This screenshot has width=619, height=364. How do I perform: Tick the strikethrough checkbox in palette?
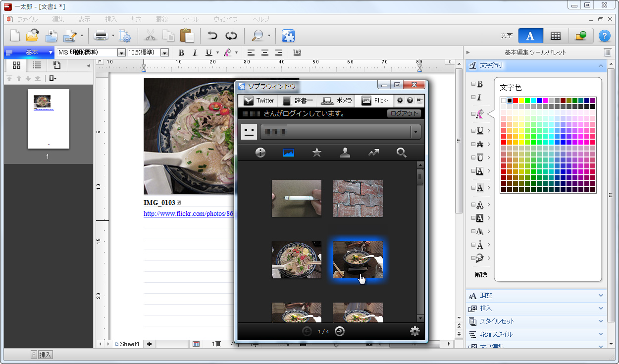[x=473, y=144]
